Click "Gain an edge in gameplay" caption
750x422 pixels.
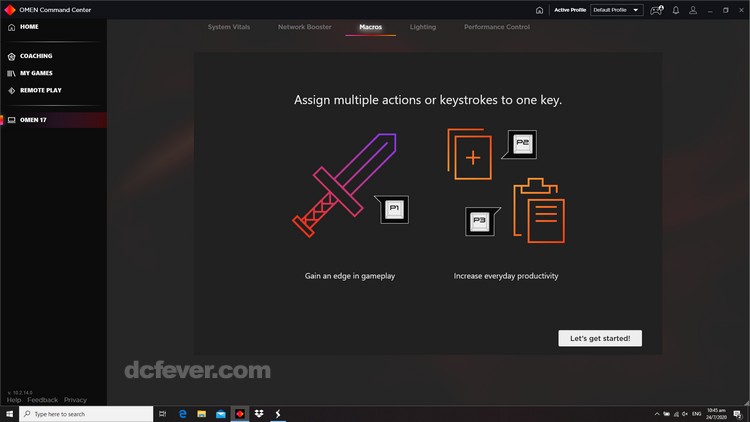[x=350, y=276]
